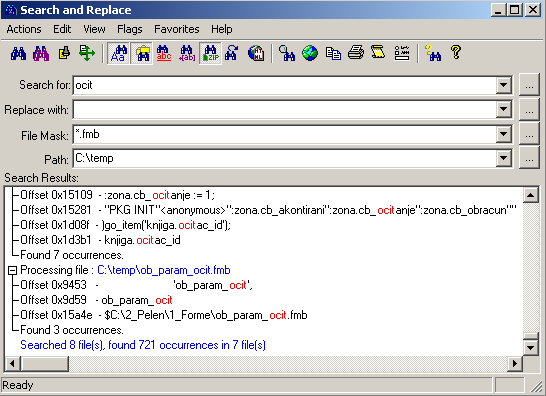The image size is (546, 396).
Task: Browse for path with ellipsis button
Action: pos(529,158)
